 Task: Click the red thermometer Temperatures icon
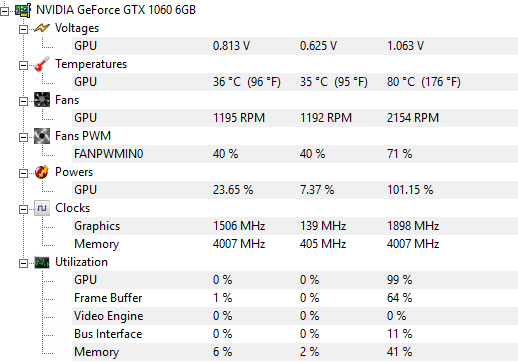pyautogui.click(x=42, y=64)
